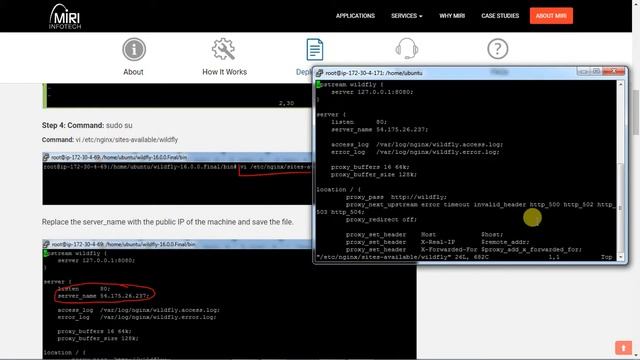This screenshot has width=640, height=360.
Task: Open the CASE STUDIES menu item
Action: pos(500,16)
